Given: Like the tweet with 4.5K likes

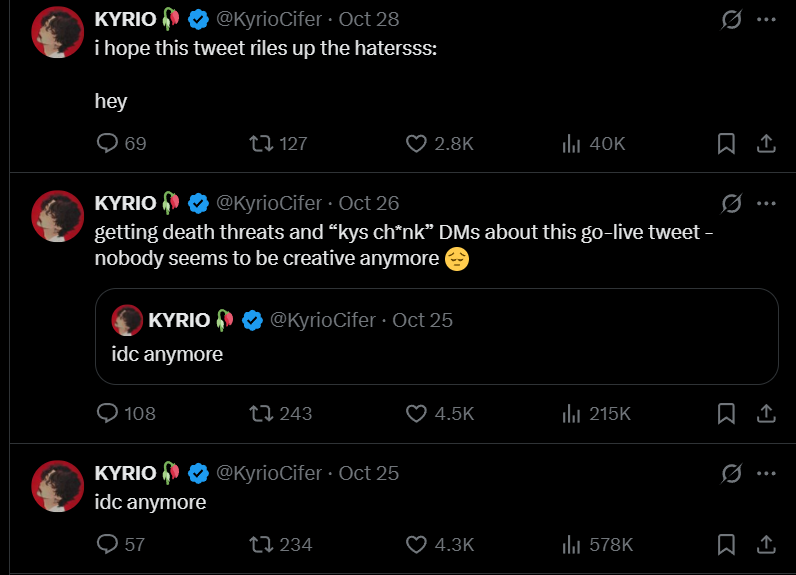Looking at the screenshot, I should (x=416, y=413).
